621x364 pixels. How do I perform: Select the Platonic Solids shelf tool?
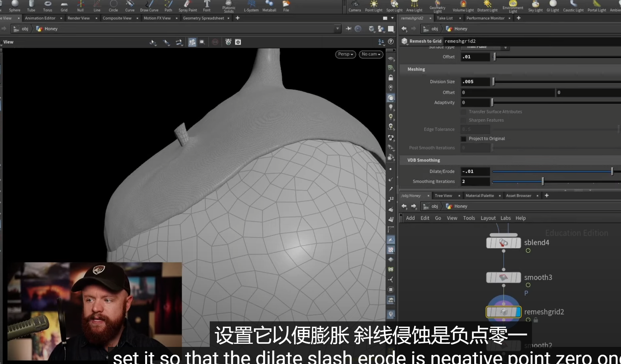coord(229,7)
